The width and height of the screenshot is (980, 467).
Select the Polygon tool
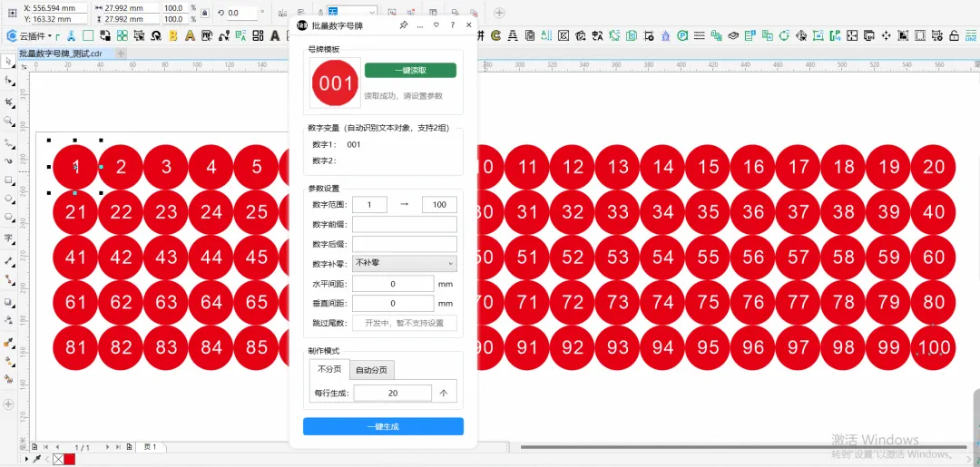coord(8,217)
